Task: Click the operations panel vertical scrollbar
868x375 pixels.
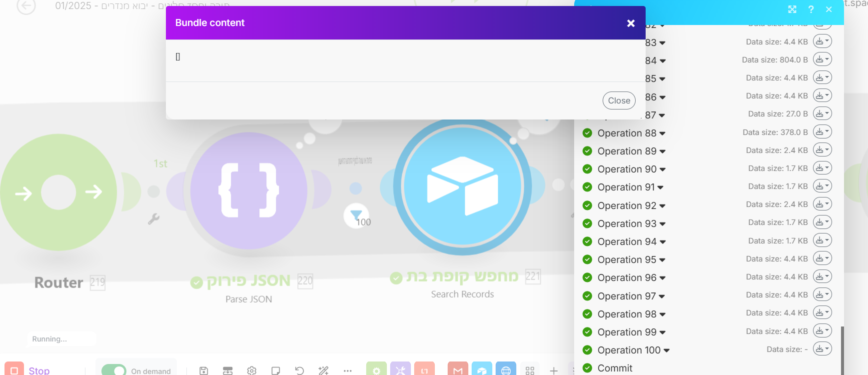Action: coord(842,350)
